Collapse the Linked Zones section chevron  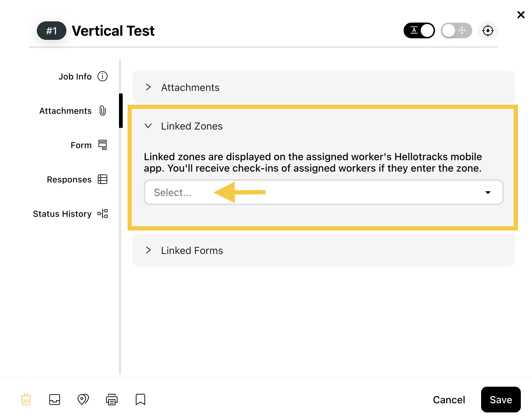coord(148,126)
